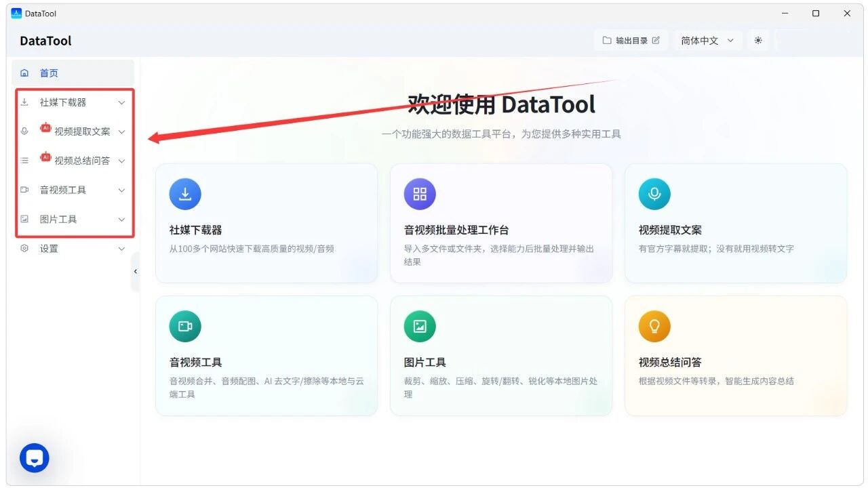Click the folder icon in 输出目录 button
This screenshot has height=490, width=868.
pyautogui.click(x=607, y=41)
